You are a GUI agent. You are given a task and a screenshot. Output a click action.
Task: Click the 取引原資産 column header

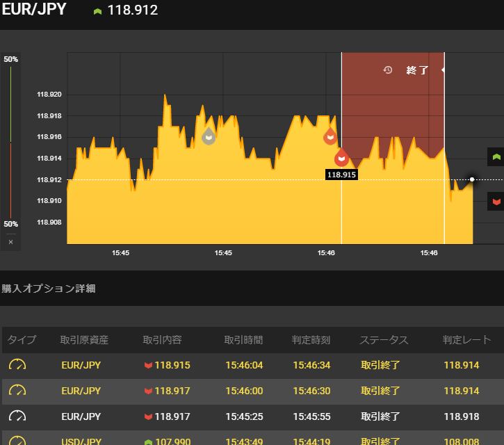tap(84, 340)
